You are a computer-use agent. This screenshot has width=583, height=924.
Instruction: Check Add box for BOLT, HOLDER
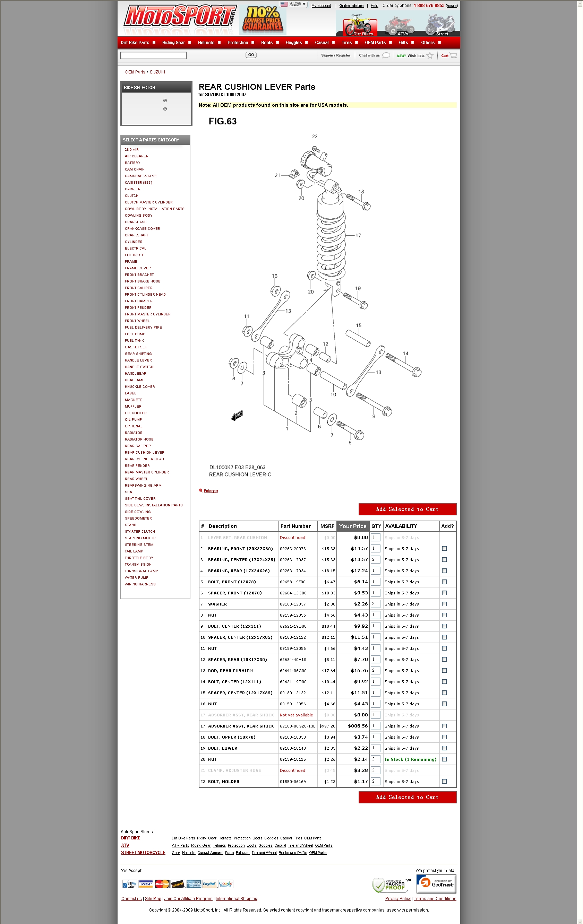(444, 782)
